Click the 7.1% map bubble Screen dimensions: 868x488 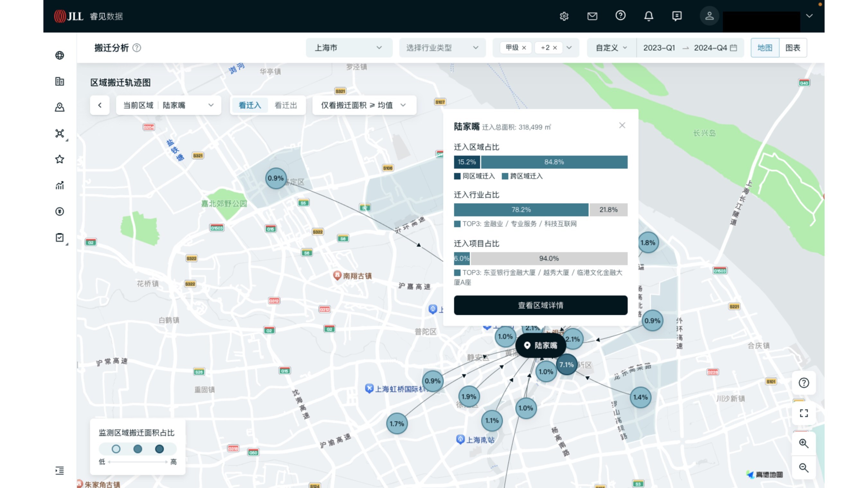pos(566,365)
